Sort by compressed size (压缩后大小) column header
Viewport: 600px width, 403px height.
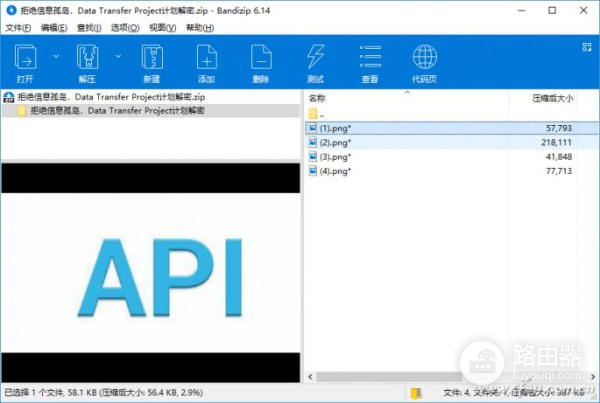click(553, 99)
